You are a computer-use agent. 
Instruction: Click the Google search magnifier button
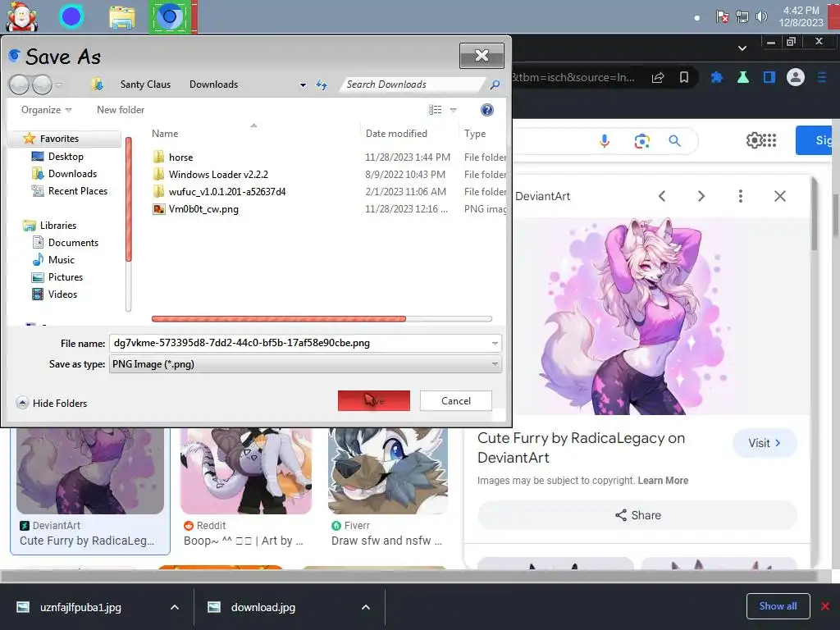click(x=674, y=141)
